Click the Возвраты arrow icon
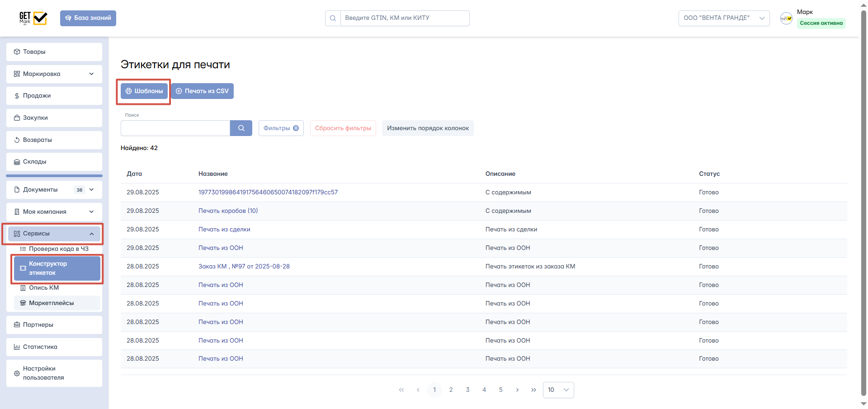This screenshot has height=409, width=868. 17,140
